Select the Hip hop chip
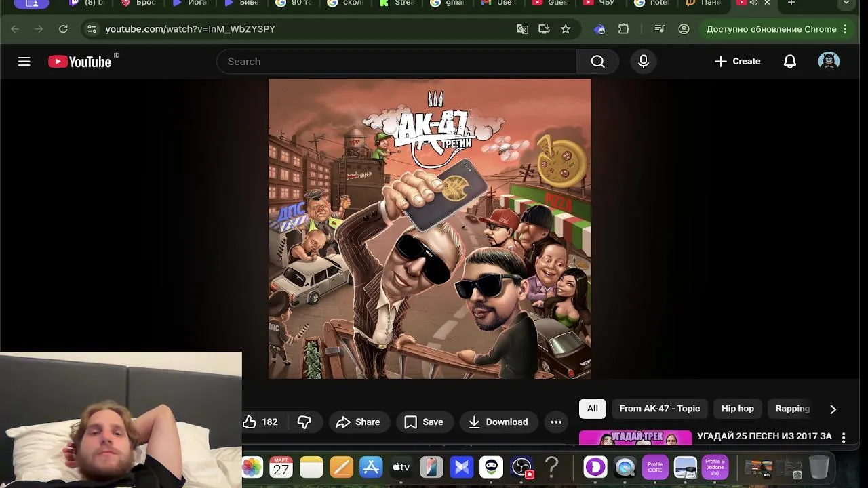868x488 pixels. coord(737,409)
